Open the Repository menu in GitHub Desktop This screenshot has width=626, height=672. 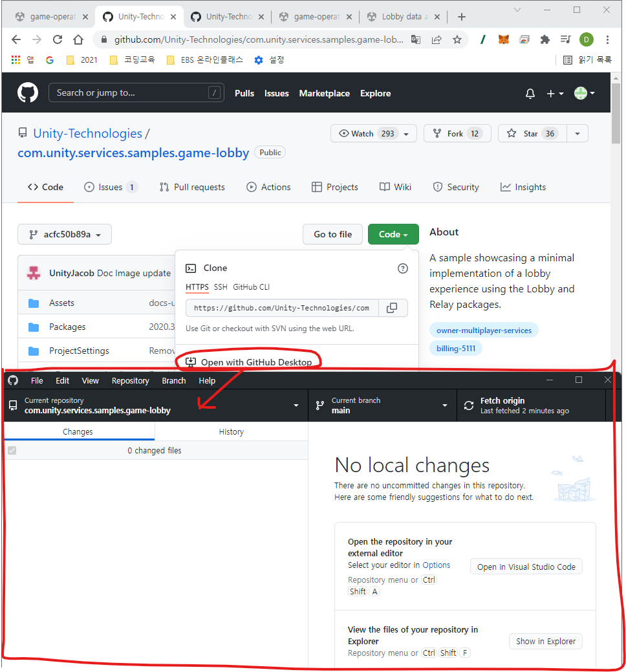pyautogui.click(x=130, y=380)
